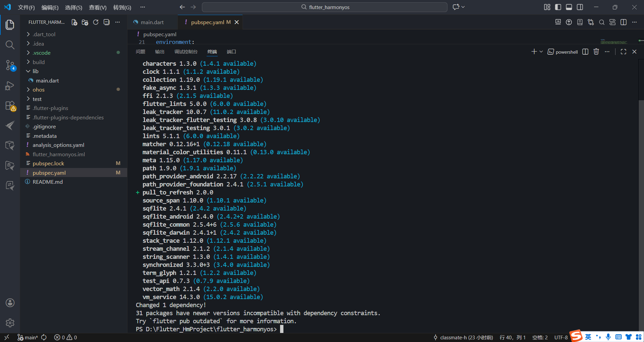Toggle primary side bar visibility
Viewport: 644px width, 342px height.
click(x=558, y=7)
